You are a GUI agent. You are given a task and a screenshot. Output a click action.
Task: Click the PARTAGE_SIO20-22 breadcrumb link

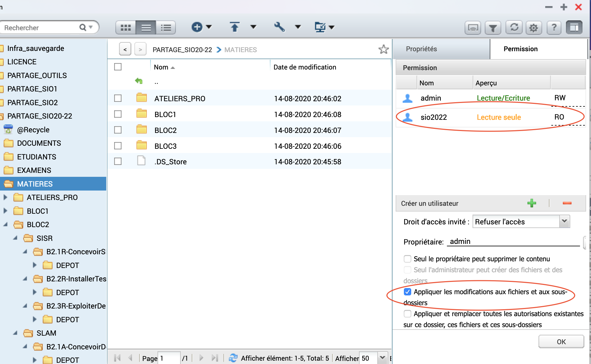click(x=182, y=50)
